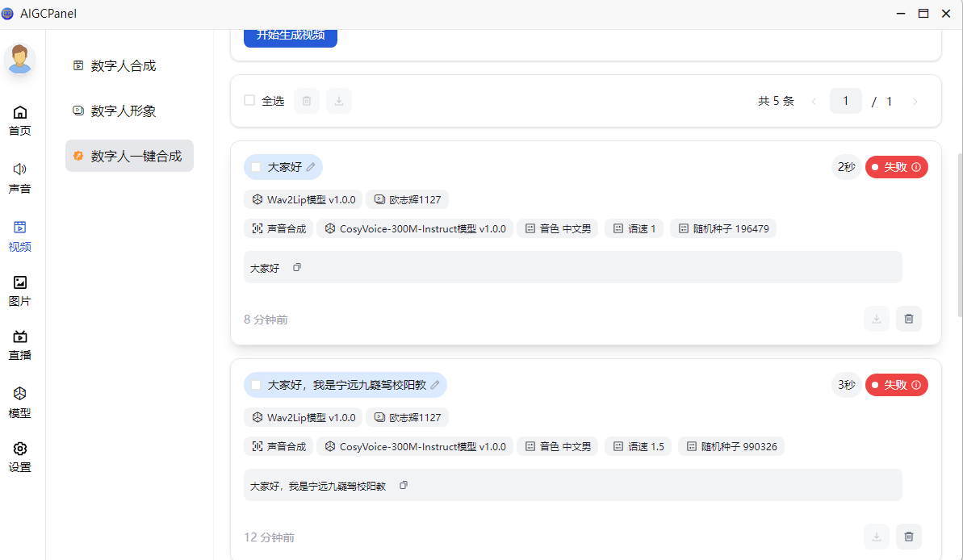This screenshot has width=963, height=560.
Task: Switch to 数字人形象 tab
Action: [x=123, y=111]
